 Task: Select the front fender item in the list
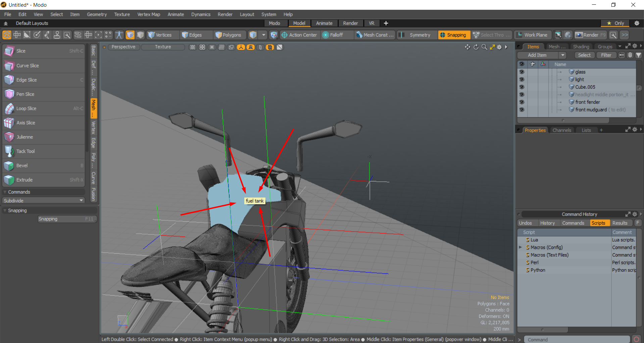click(x=587, y=102)
